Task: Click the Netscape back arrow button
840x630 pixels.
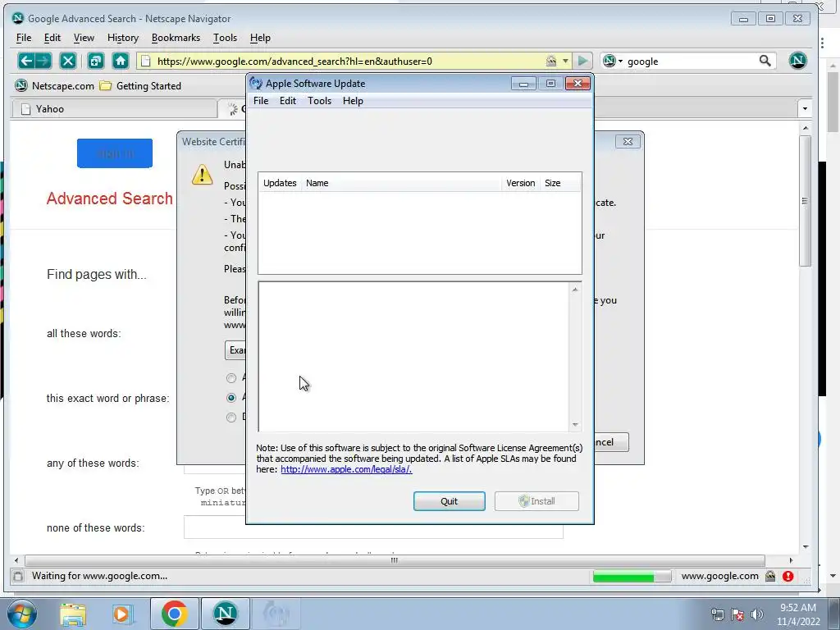Action: pyautogui.click(x=25, y=61)
